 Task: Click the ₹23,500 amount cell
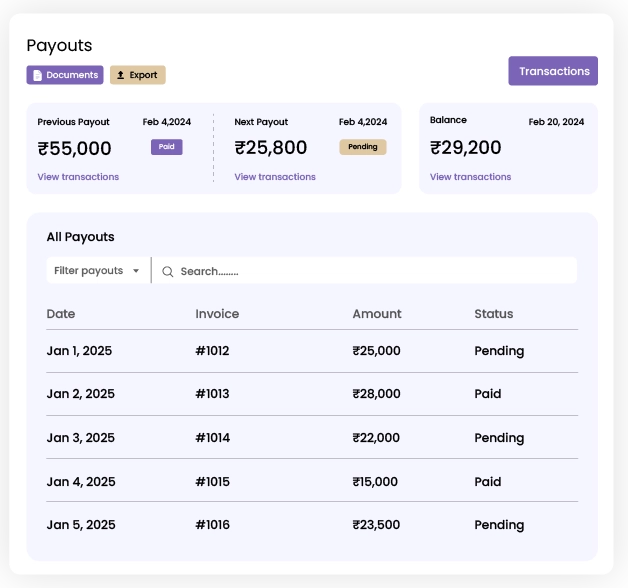click(376, 525)
